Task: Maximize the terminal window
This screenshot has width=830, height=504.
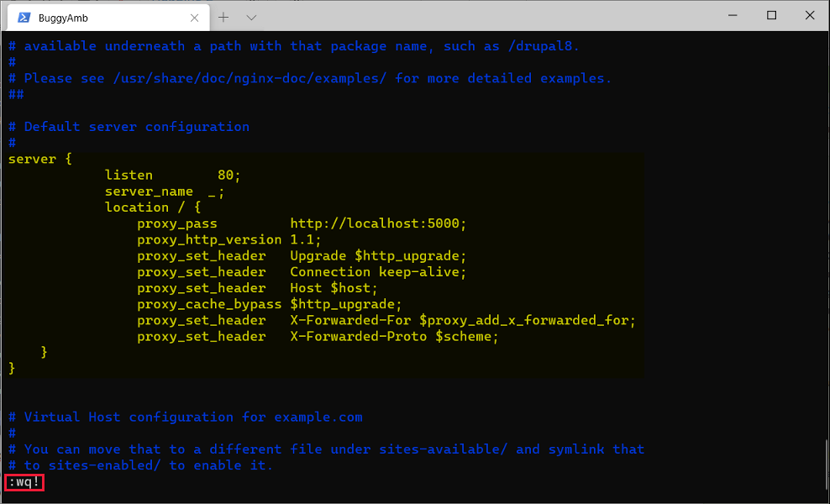Action: [x=771, y=15]
